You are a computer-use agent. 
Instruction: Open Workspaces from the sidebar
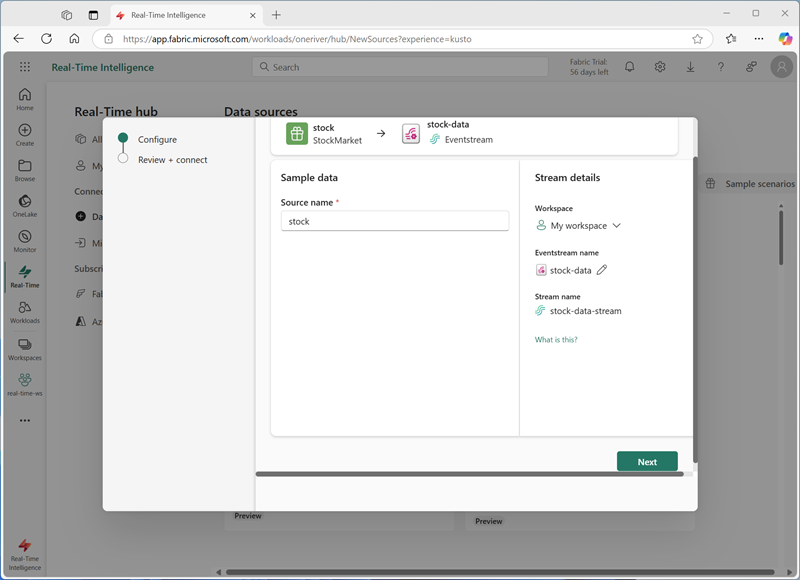(x=24, y=349)
